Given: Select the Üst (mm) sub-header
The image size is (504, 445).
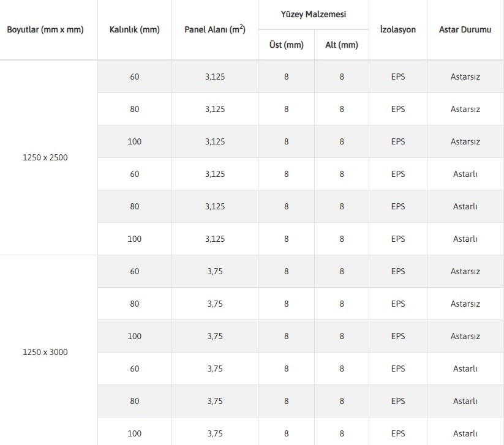Looking at the screenshot, I should 286,45.
